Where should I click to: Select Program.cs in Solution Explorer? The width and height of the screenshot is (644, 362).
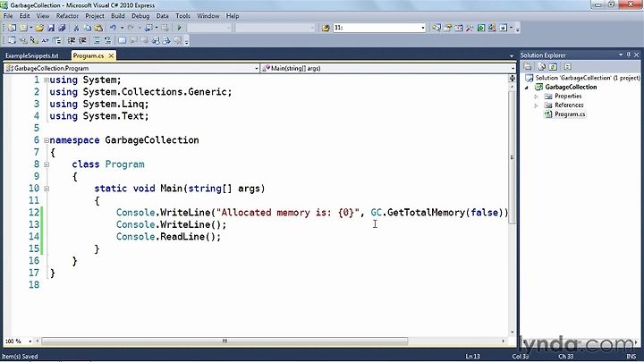(x=570, y=114)
